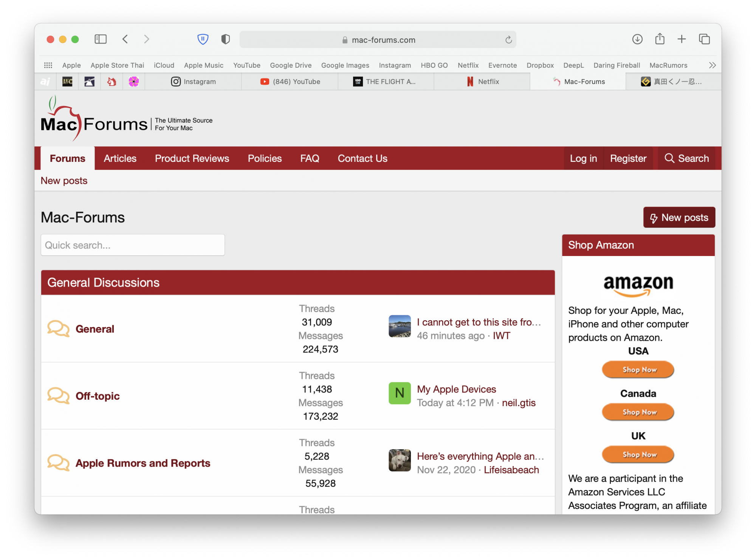The width and height of the screenshot is (756, 560).
Task: Click Register
Action: [x=628, y=158]
